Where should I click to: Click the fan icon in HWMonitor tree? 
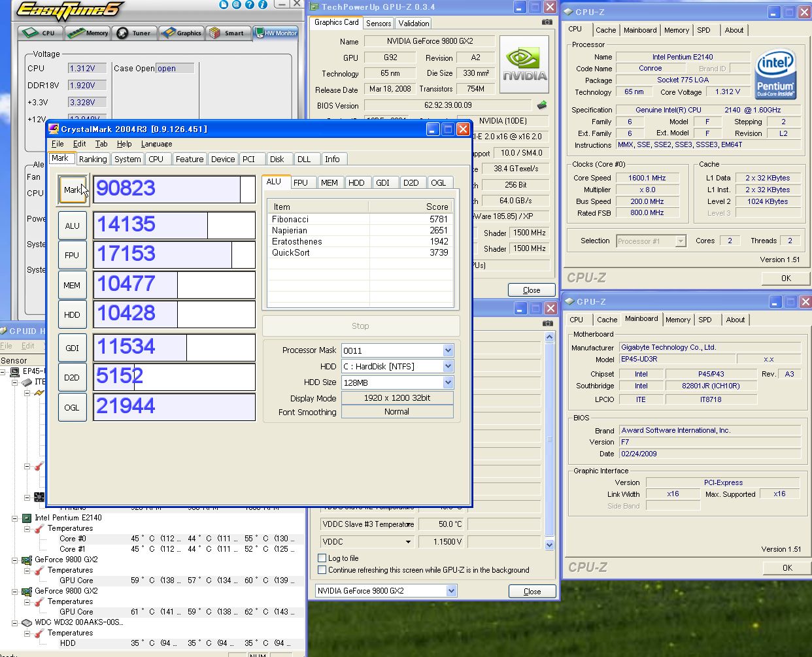click(x=39, y=497)
